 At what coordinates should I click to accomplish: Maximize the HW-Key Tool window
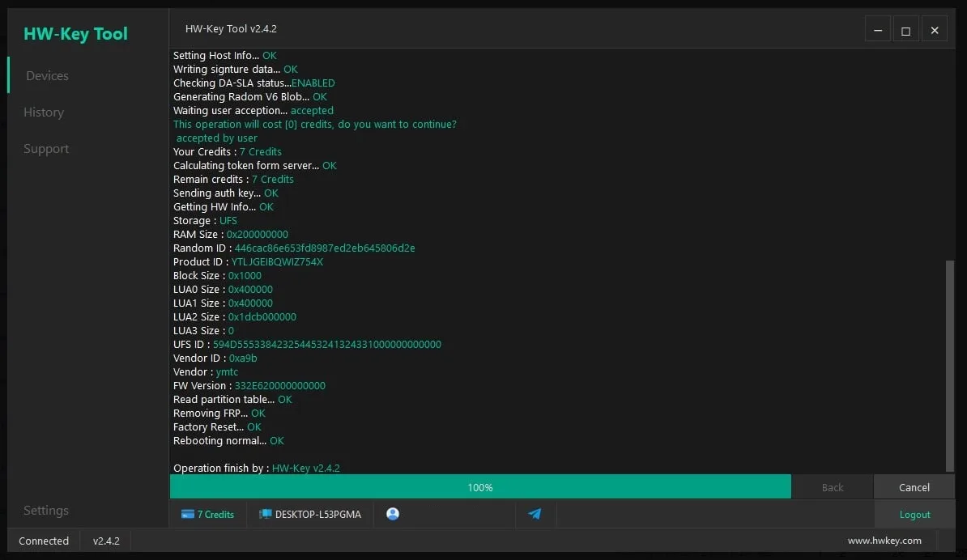click(x=906, y=30)
